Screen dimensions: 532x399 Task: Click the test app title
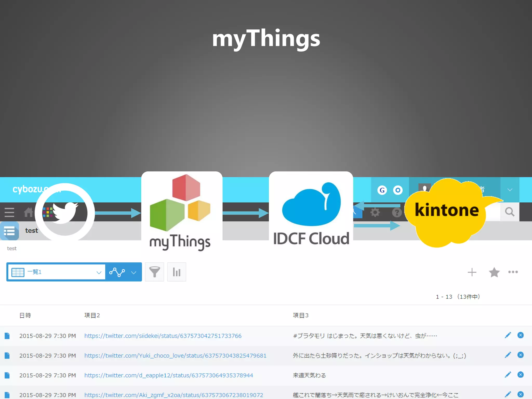[x=31, y=230]
